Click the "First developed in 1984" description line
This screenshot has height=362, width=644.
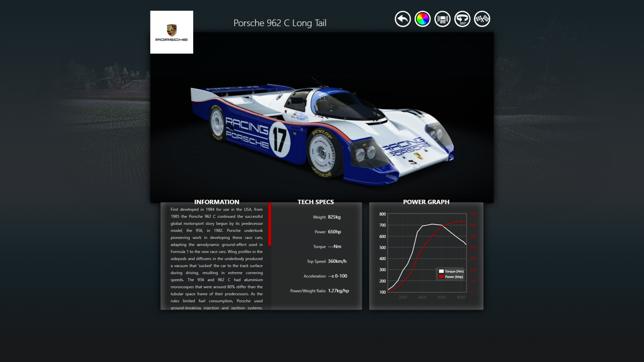click(217, 210)
